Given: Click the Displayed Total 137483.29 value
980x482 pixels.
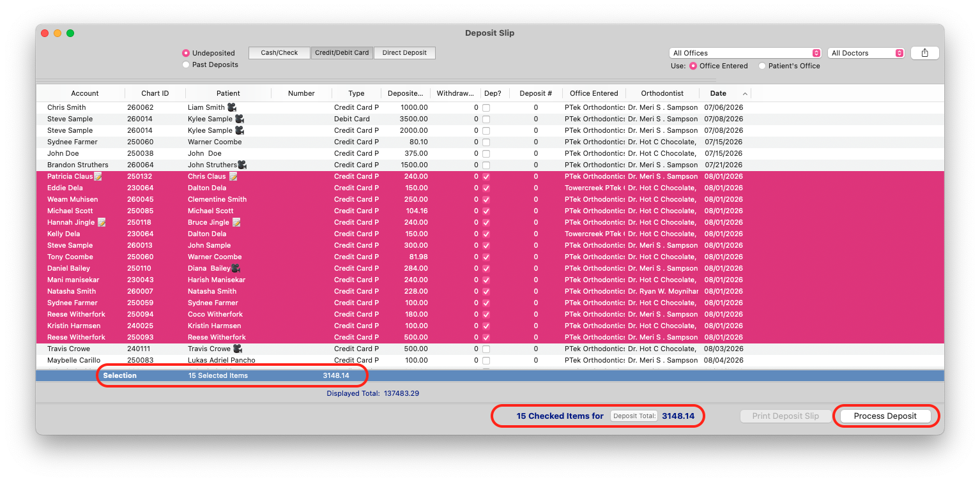Looking at the screenshot, I should coord(401,393).
